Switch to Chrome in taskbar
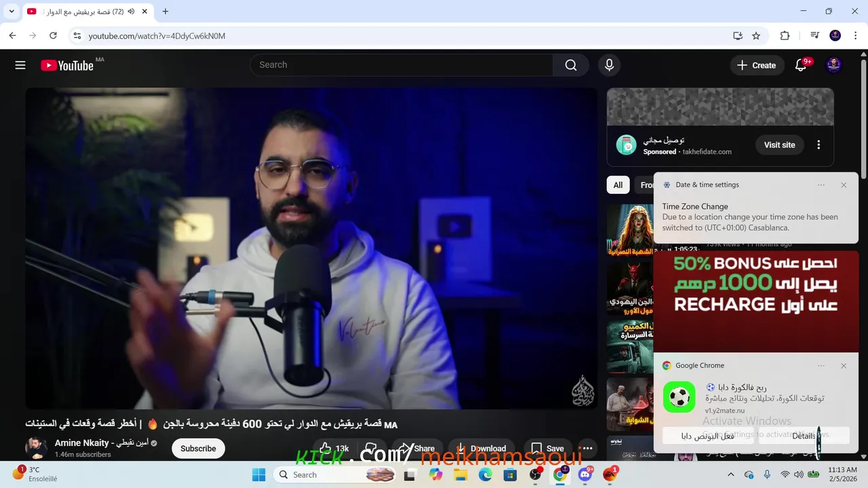 click(x=560, y=474)
